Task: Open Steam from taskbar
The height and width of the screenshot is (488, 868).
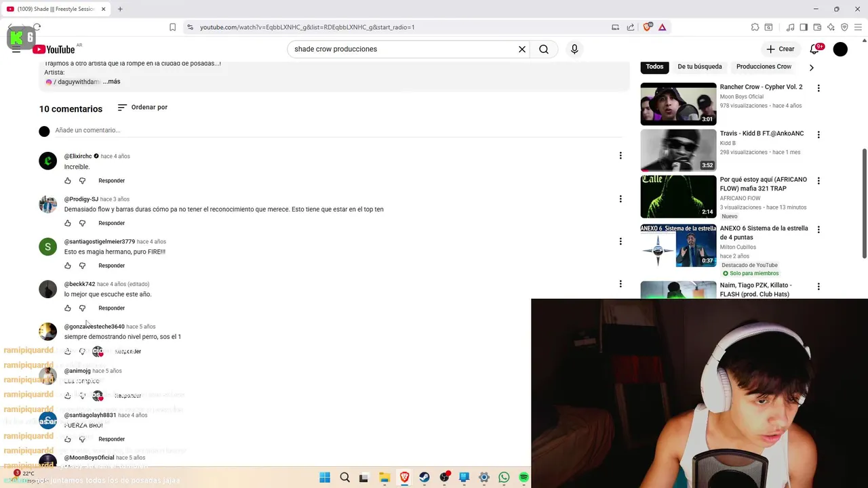Action: (x=425, y=477)
